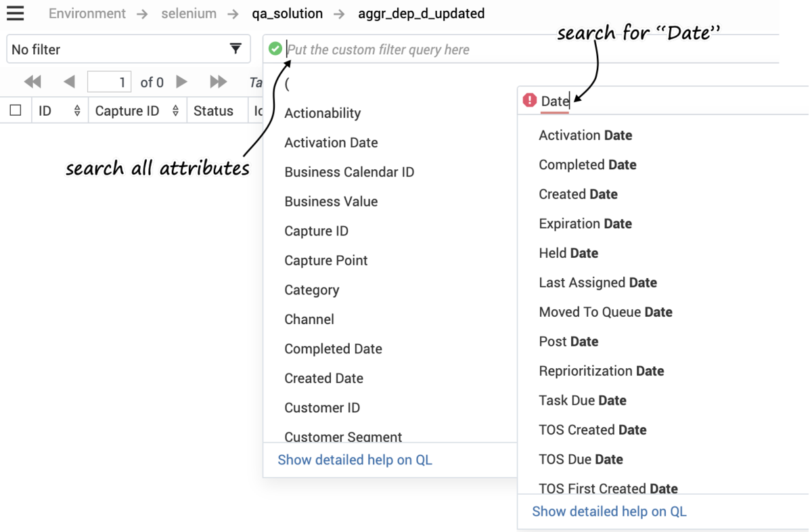Sort by ID column arrows
The height and width of the screenshot is (532, 812).
77,111
